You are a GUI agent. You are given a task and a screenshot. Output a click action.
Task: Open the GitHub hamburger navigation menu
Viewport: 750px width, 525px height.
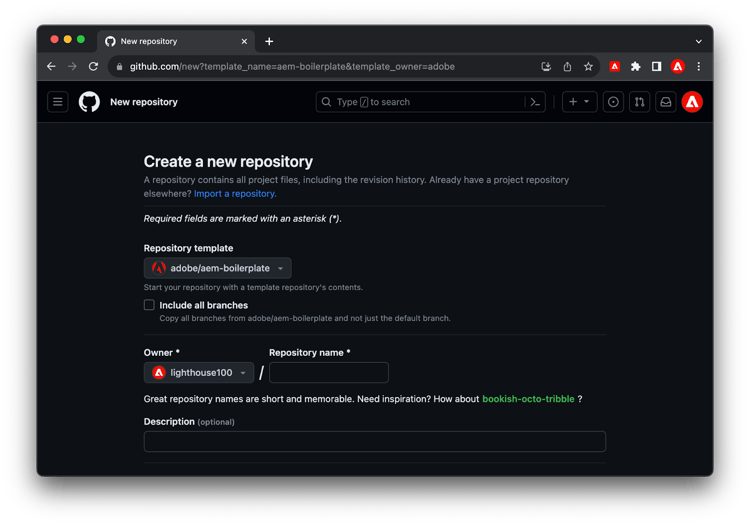[57, 102]
